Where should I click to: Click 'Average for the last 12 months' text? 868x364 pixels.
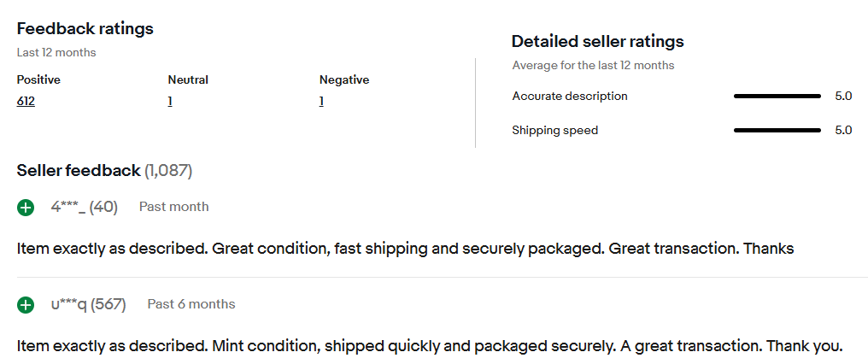point(593,66)
